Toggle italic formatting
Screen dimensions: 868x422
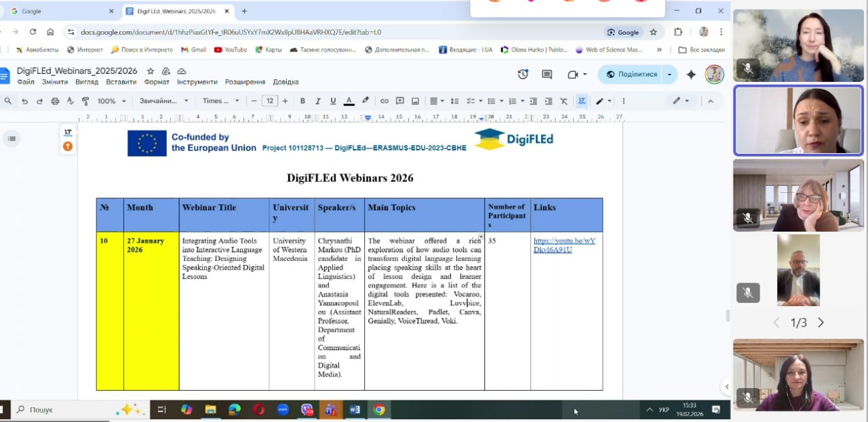317,101
